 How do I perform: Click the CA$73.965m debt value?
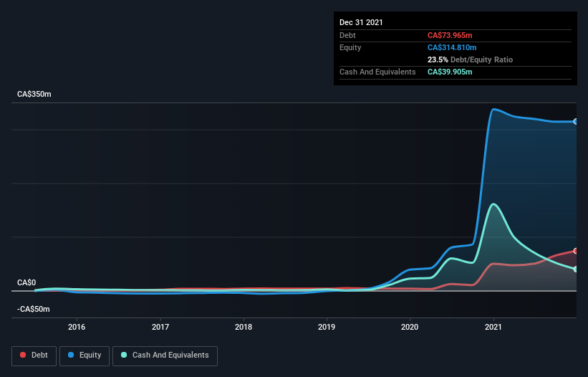[x=450, y=35]
